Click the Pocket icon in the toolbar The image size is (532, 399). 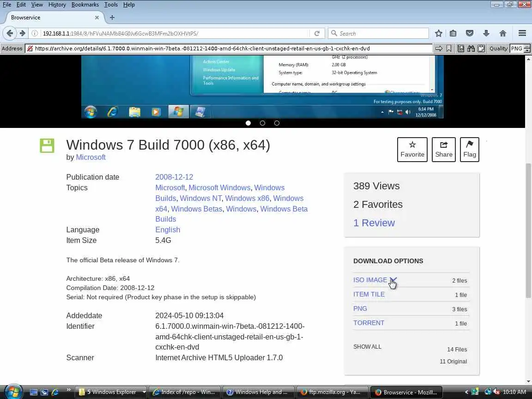(x=470, y=33)
